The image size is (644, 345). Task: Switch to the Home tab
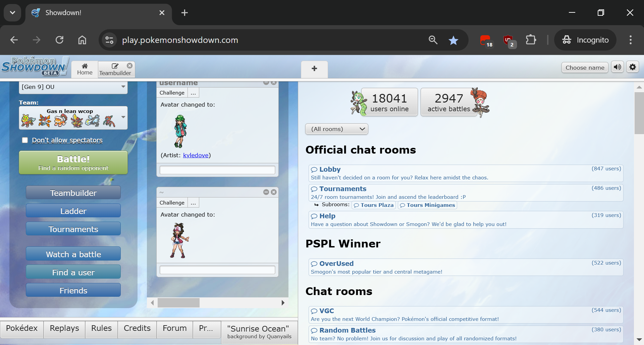coord(85,69)
